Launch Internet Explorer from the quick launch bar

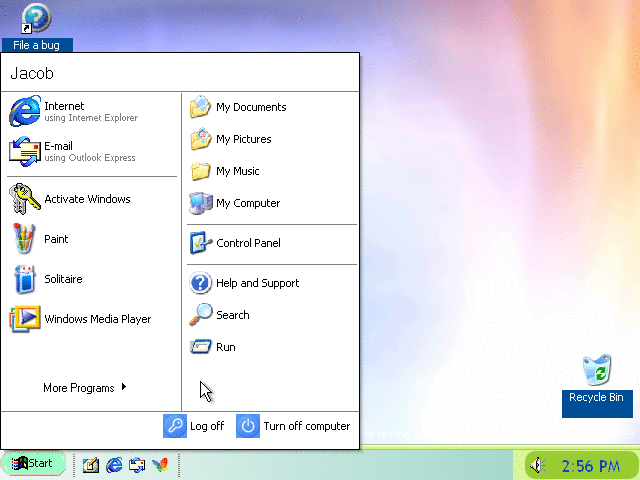click(x=114, y=465)
